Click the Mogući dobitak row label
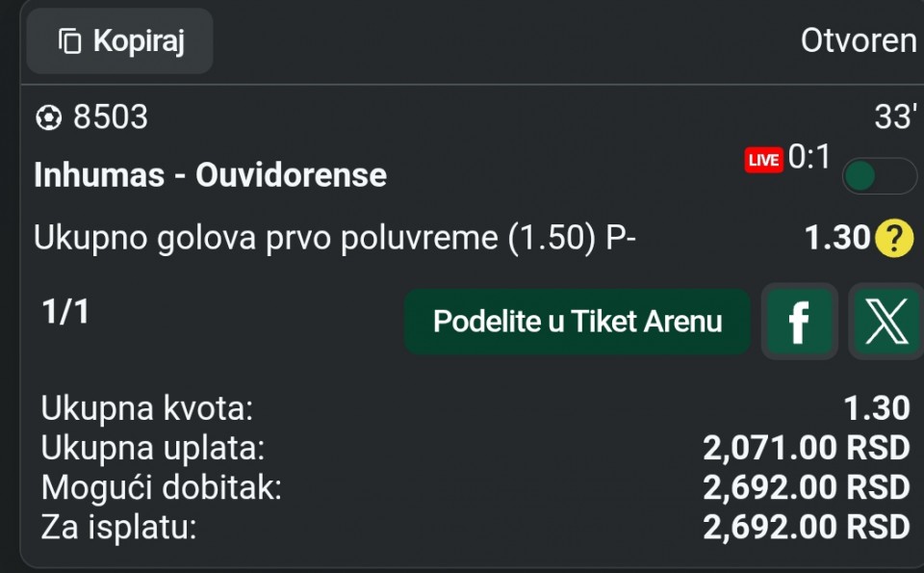This screenshot has width=924, height=573. [x=161, y=488]
